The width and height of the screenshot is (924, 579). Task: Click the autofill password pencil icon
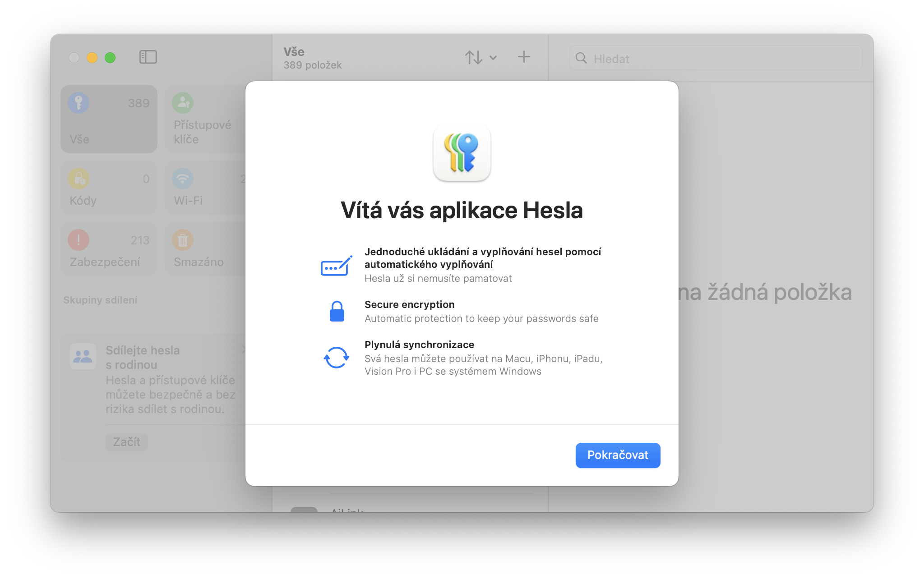pos(336,266)
